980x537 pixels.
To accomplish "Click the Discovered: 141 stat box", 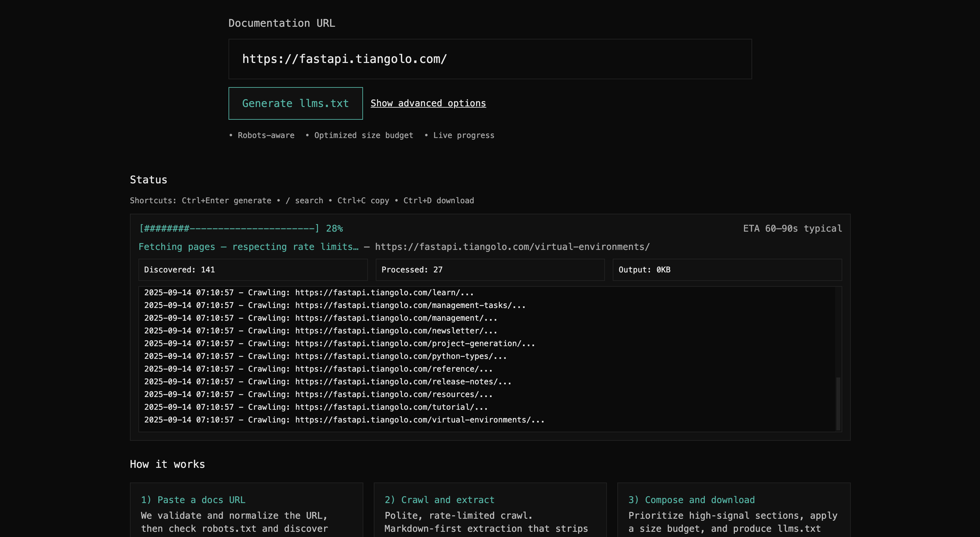I will tap(253, 269).
